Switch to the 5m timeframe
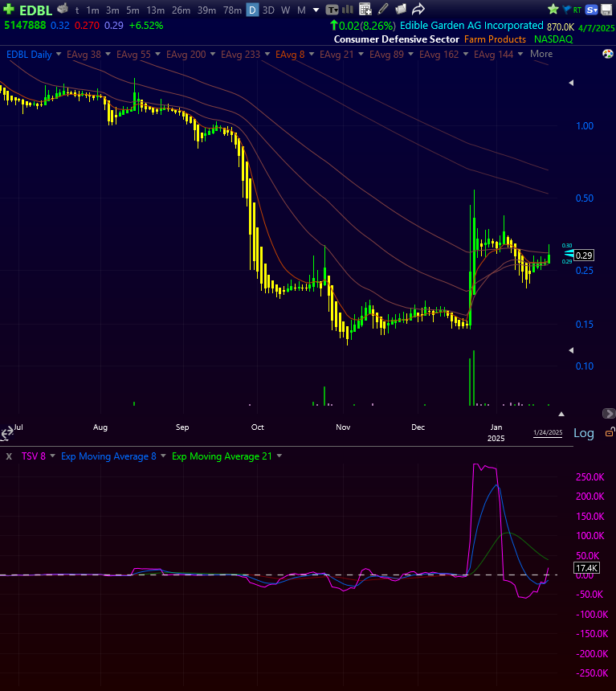 [x=133, y=10]
